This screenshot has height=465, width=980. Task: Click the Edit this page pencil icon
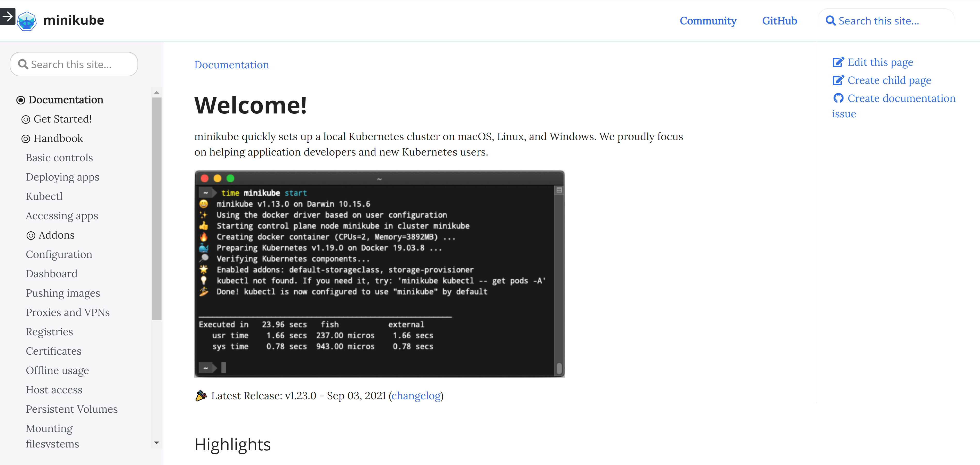[838, 62]
